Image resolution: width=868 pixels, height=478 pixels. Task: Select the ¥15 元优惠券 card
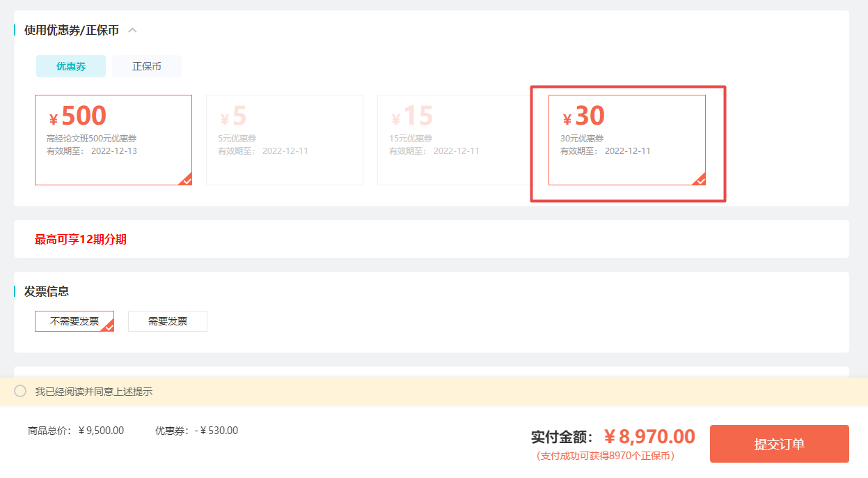click(455, 139)
